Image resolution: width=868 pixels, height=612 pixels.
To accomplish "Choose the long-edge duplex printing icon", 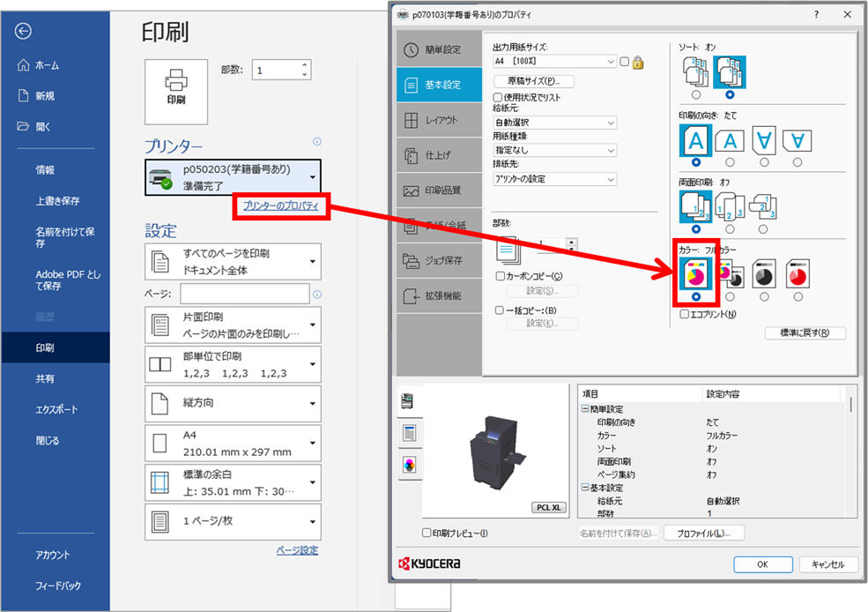I will coord(730,207).
